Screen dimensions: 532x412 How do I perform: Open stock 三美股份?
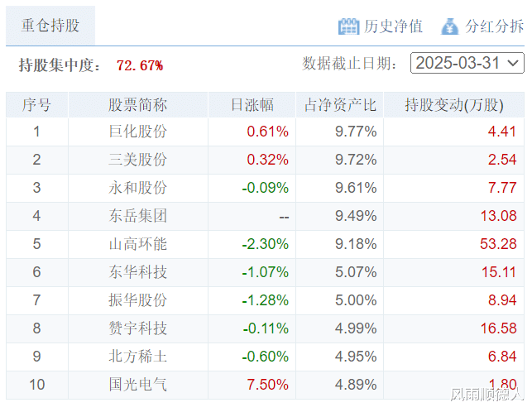(137, 160)
